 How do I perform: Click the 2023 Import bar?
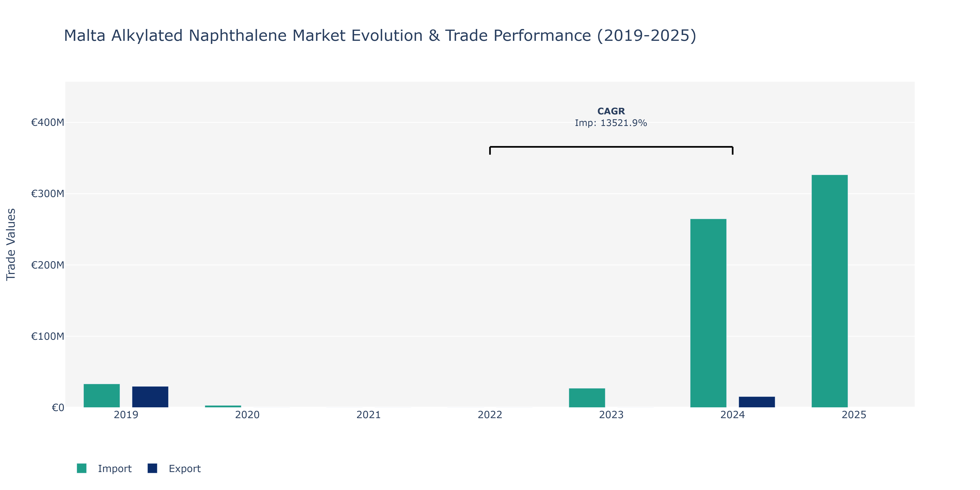(x=587, y=398)
